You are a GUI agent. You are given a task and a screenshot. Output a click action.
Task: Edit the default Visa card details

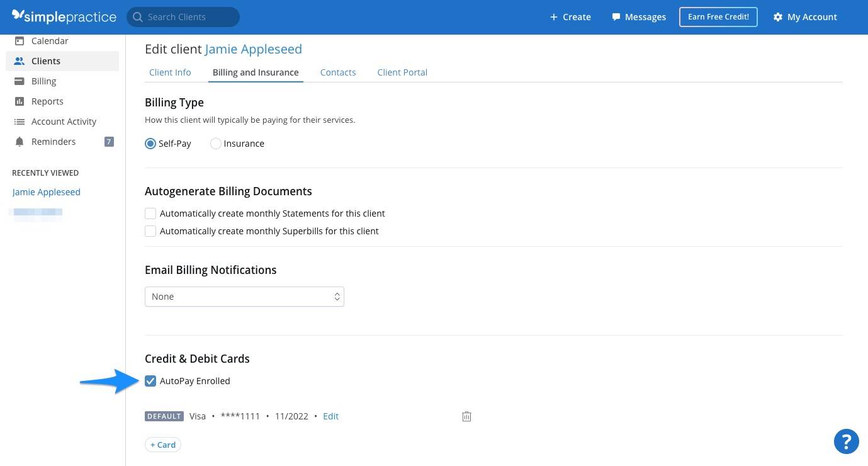click(330, 416)
